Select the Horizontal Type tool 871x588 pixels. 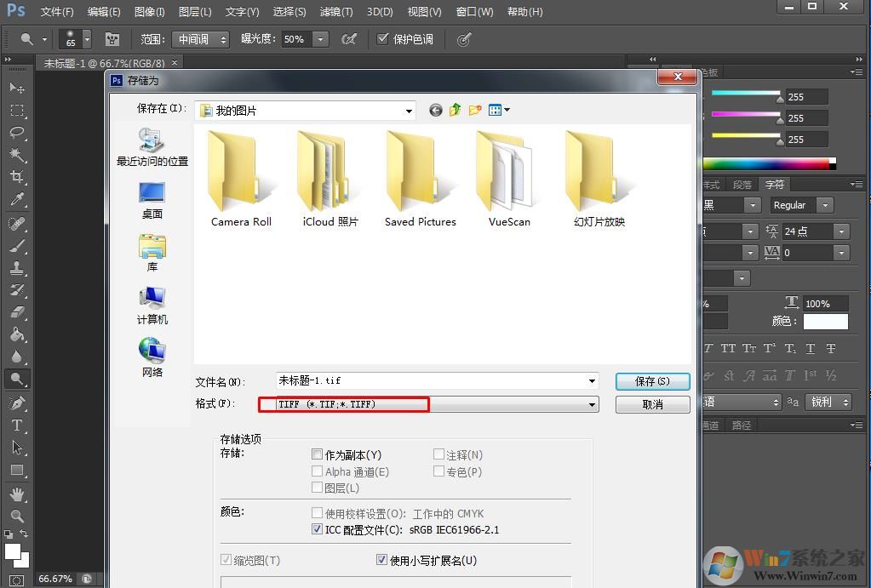click(17, 425)
